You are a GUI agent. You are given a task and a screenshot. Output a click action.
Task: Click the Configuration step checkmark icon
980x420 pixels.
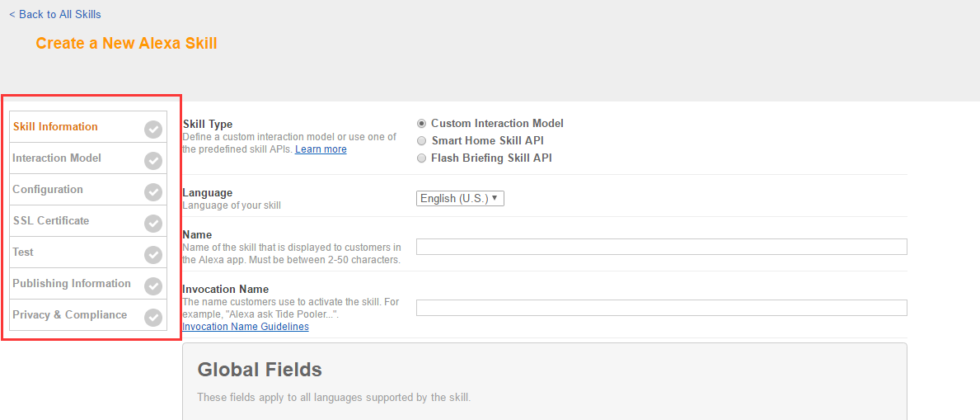tap(153, 191)
